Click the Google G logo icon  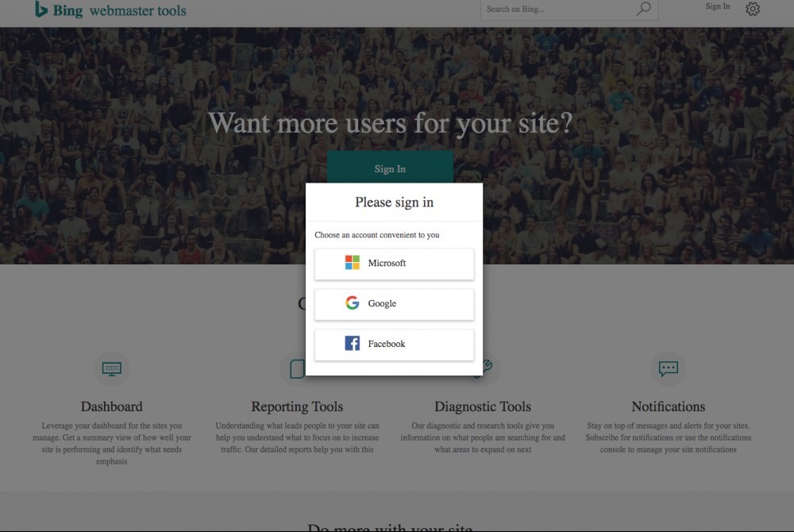(353, 303)
